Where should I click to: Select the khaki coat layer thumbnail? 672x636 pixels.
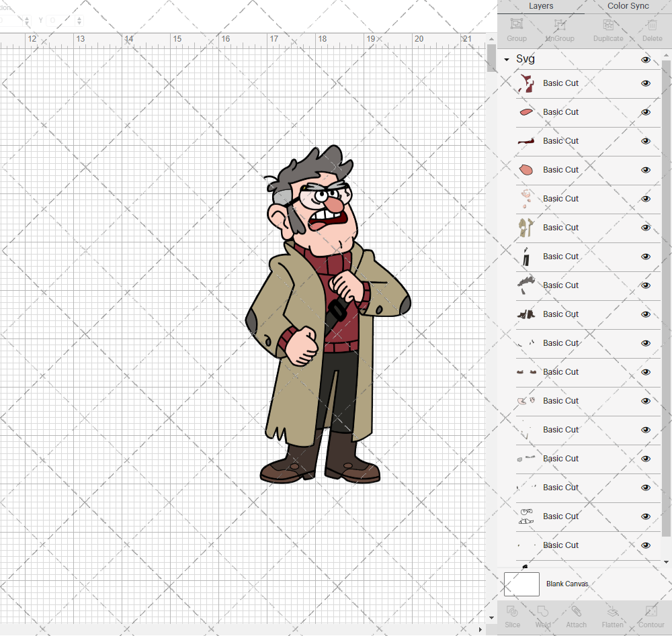click(526, 228)
